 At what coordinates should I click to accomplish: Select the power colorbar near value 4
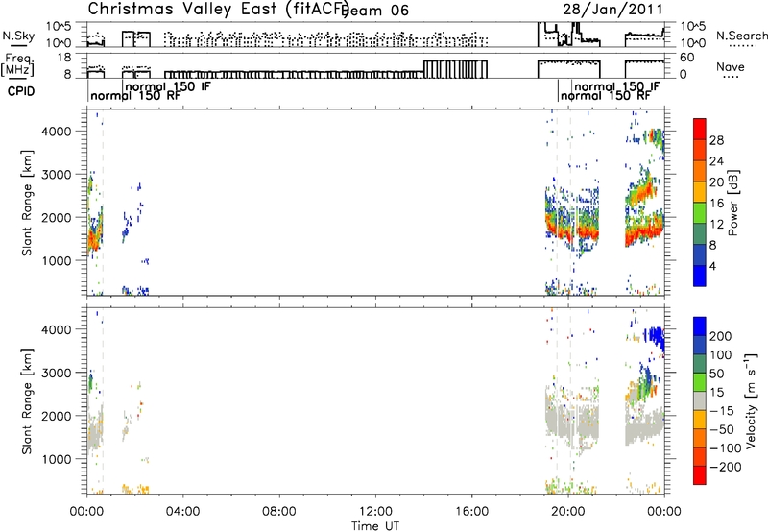point(700,266)
